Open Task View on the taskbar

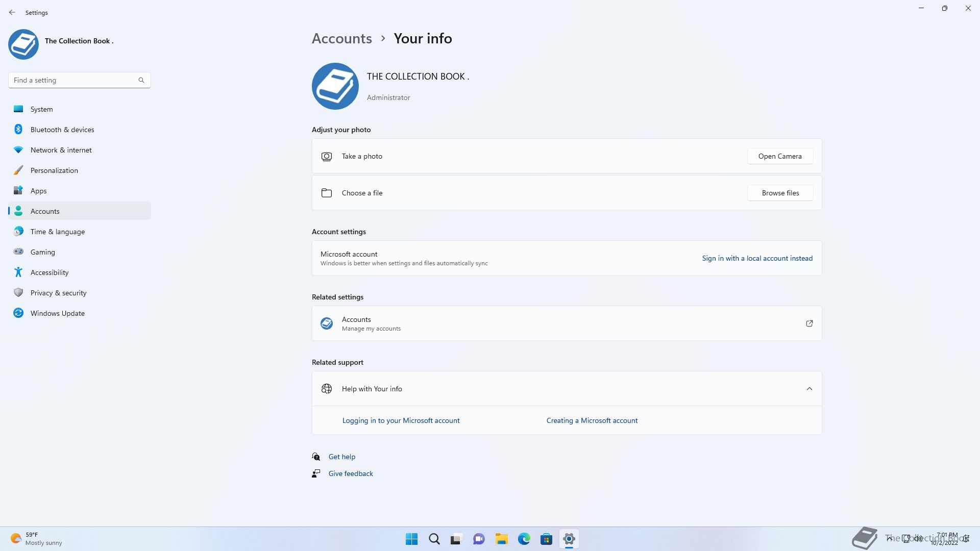[x=456, y=539]
